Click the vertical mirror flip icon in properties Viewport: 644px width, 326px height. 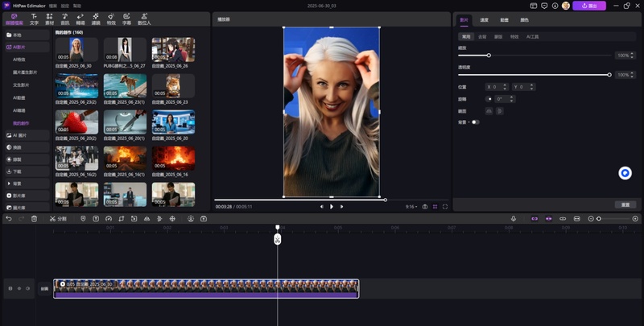tap(499, 111)
